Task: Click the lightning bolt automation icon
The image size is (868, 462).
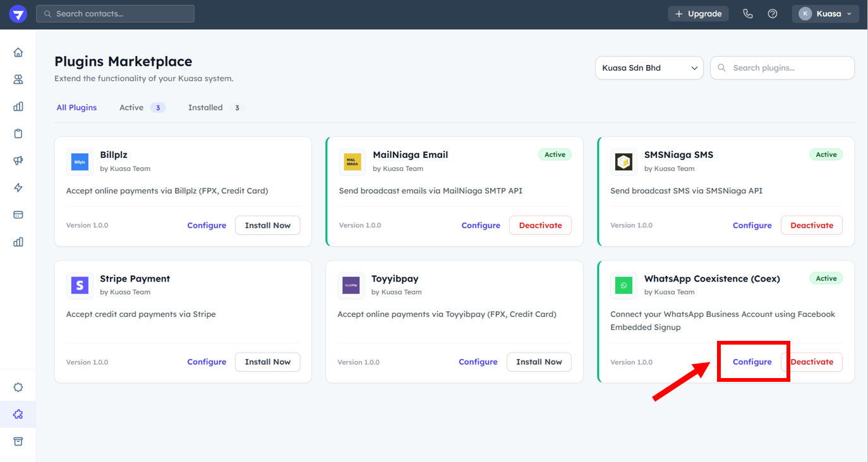Action: click(x=18, y=187)
